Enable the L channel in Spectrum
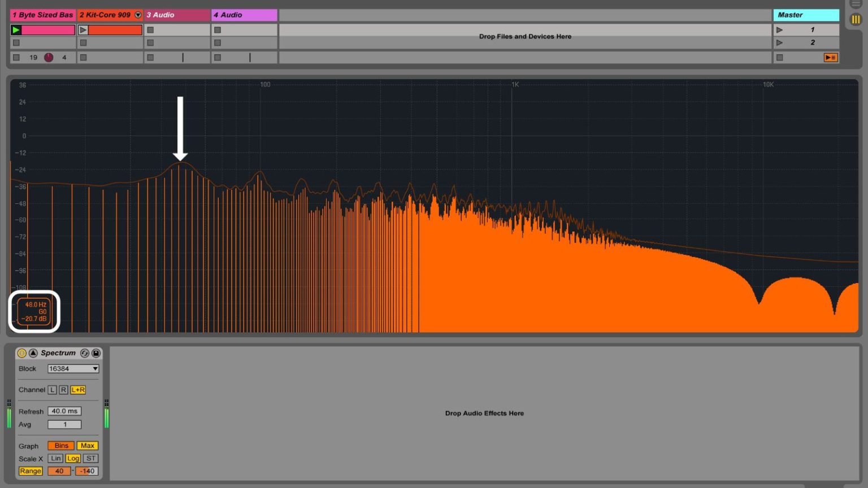Viewport: 868px width, 488px height. (51, 389)
